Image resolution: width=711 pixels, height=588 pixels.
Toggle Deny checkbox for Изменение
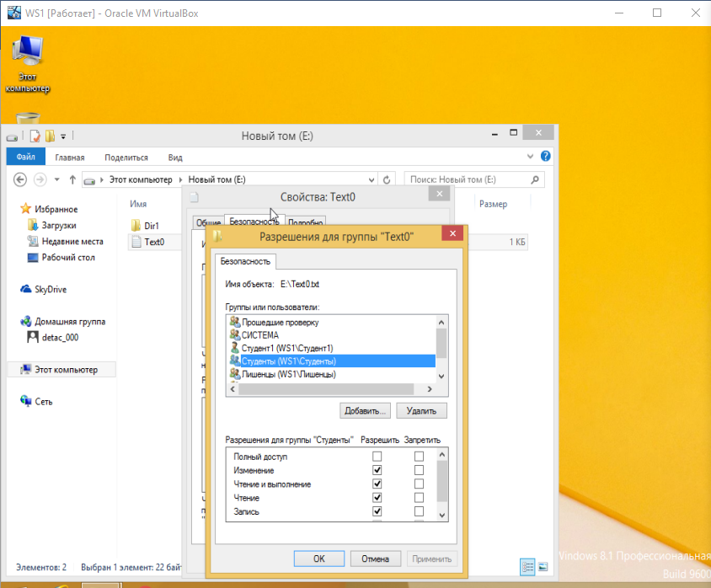[419, 470]
